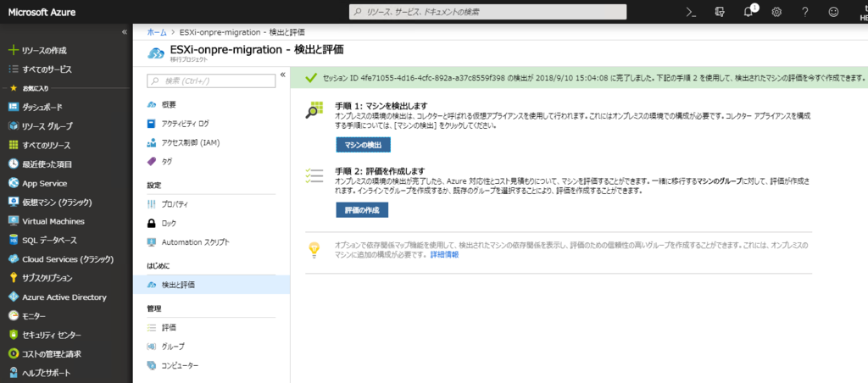
Task: Open the directory and subscription filter icon
Action: [x=720, y=12]
